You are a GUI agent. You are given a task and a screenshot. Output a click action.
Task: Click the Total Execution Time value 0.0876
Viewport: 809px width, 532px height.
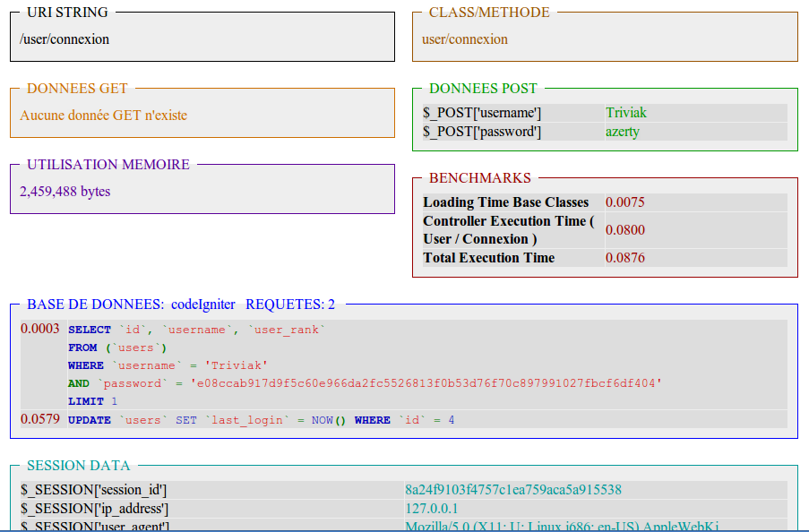[625, 258]
